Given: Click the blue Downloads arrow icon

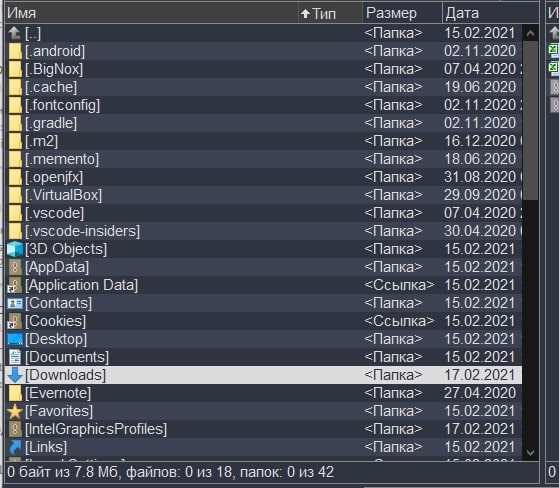Looking at the screenshot, I should point(15,375).
